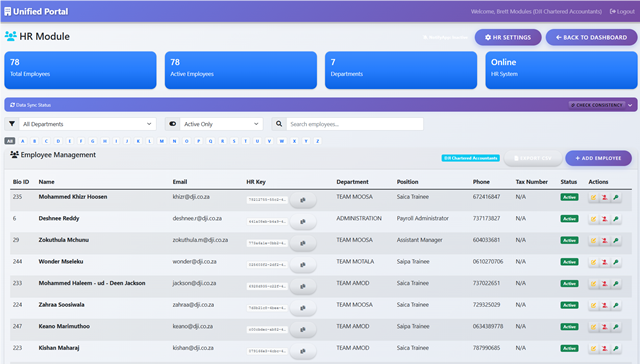Copy HR key for Deshnee Reddy

pyautogui.click(x=303, y=222)
